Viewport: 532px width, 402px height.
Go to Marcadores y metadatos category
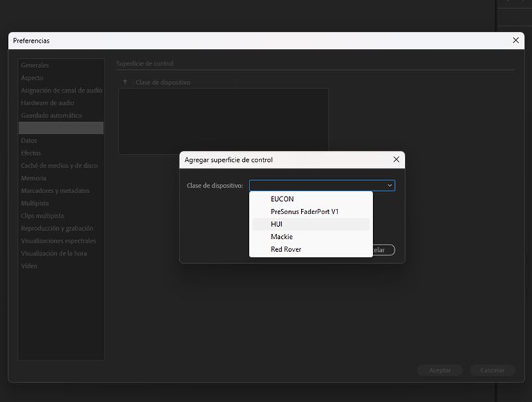(x=61, y=190)
